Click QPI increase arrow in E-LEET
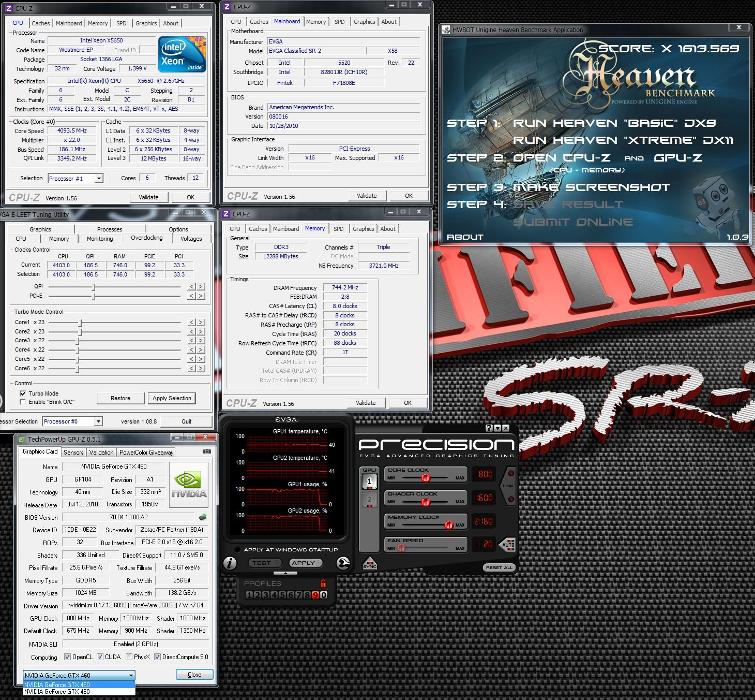 [x=201, y=286]
